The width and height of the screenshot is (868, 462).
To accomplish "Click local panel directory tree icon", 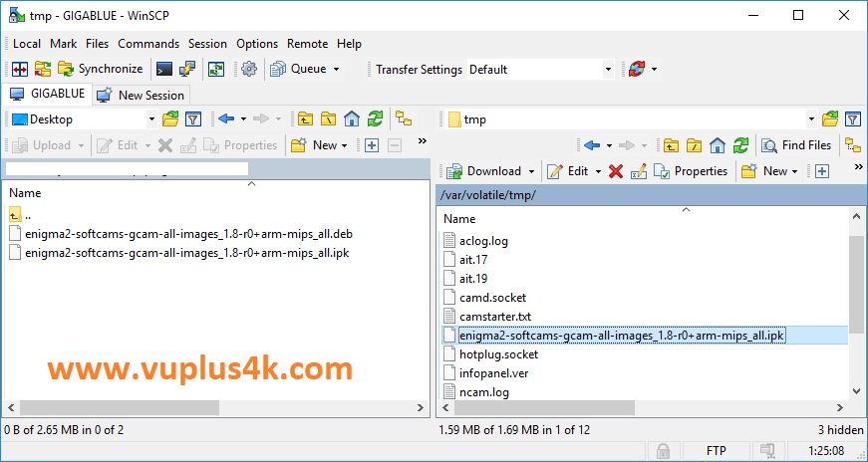I will [x=404, y=118].
